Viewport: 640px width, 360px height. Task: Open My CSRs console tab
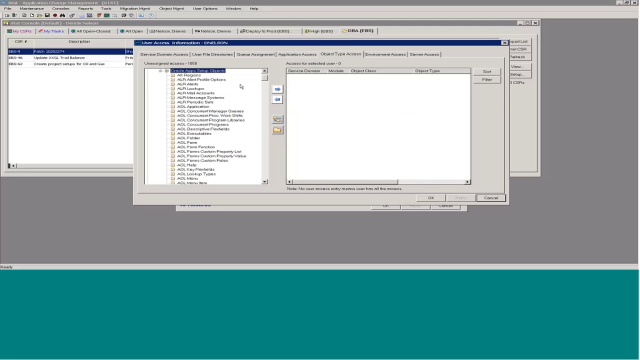19,31
